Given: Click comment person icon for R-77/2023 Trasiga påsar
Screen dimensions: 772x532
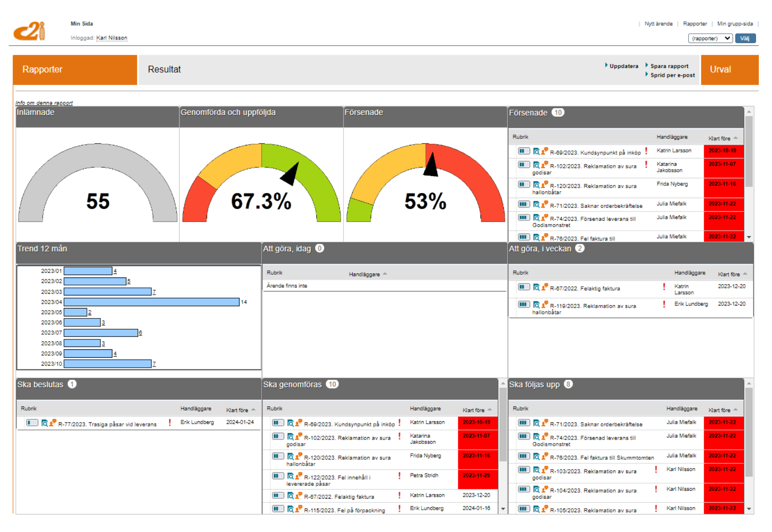Looking at the screenshot, I should click(x=53, y=423).
